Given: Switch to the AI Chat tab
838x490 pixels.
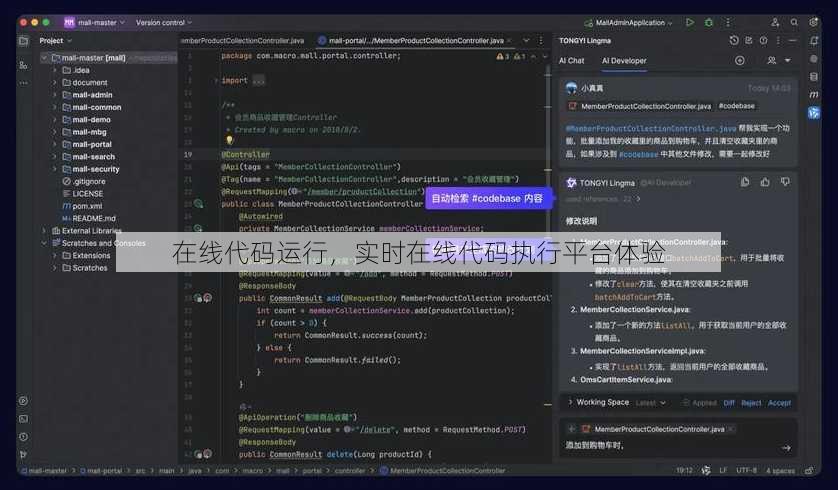Looking at the screenshot, I should (571, 60).
